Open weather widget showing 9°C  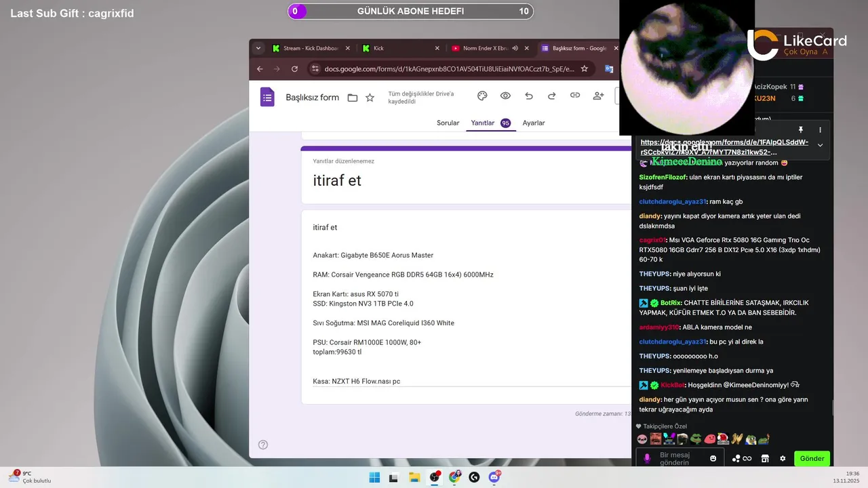coord(30,477)
